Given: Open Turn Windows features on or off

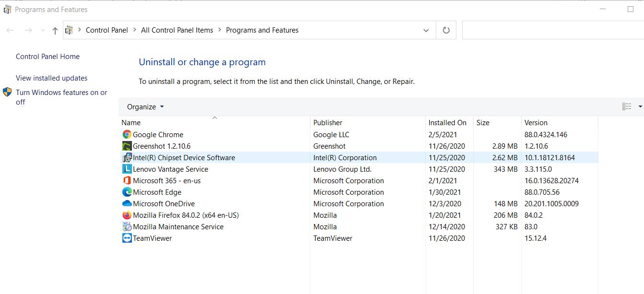Looking at the screenshot, I should click(61, 97).
